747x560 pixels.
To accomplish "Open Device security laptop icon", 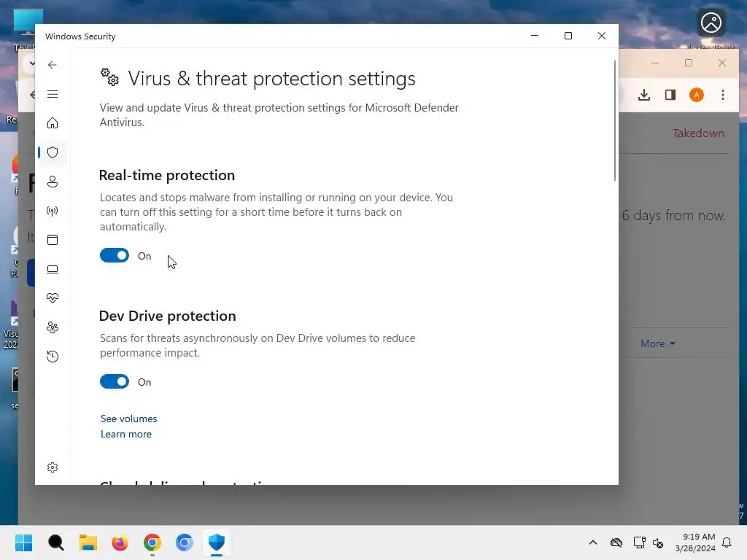I will 53,269.
